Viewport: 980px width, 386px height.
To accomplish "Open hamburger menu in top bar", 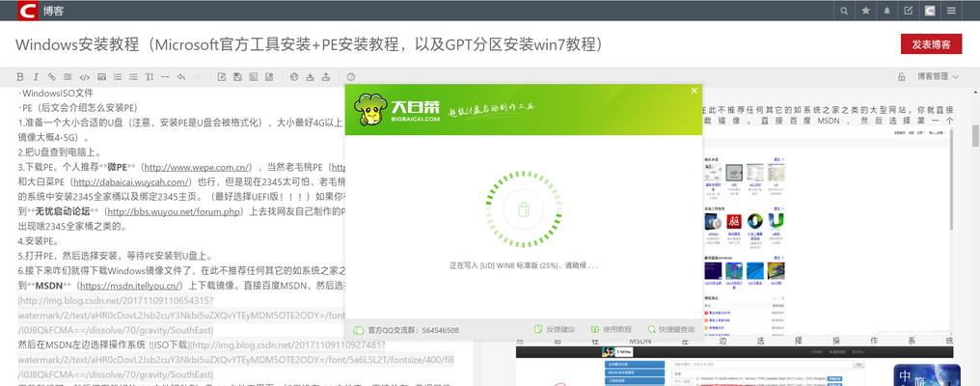I will [951, 11].
